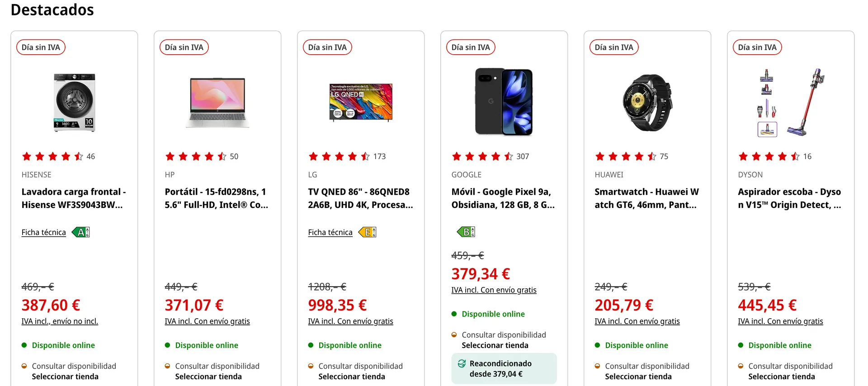This screenshot has width=868, height=386.
Task: Open the Hisense washing machine image
Action: pyautogui.click(x=75, y=103)
